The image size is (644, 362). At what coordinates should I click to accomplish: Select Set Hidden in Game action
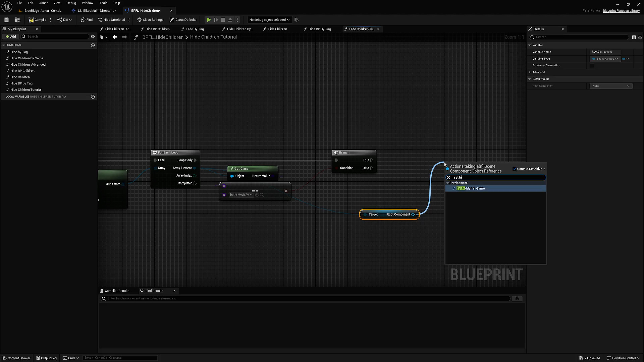click(x=471, y=188)
